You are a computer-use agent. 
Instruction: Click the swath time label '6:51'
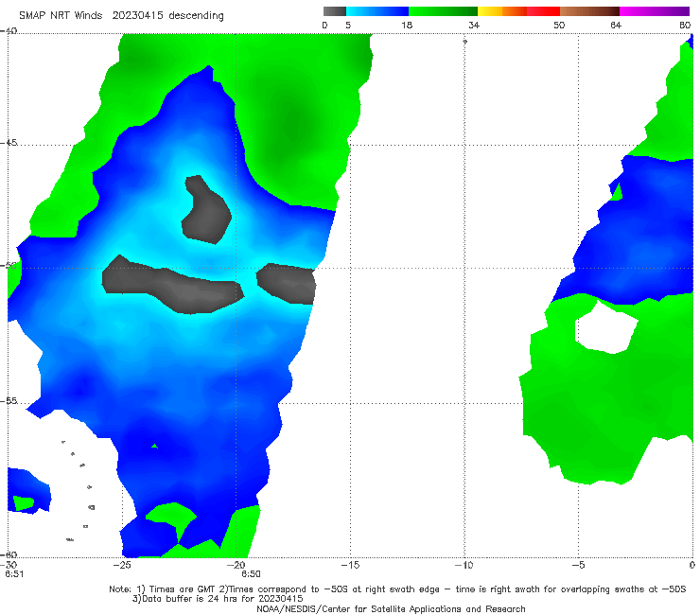(x=14, y=574)
